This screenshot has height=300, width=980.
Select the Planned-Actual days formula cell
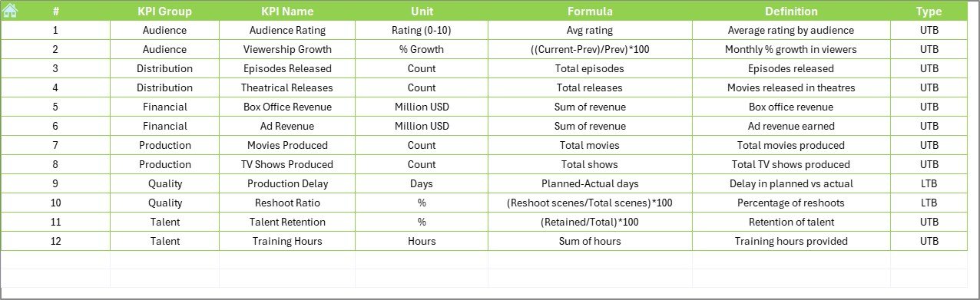590,184
